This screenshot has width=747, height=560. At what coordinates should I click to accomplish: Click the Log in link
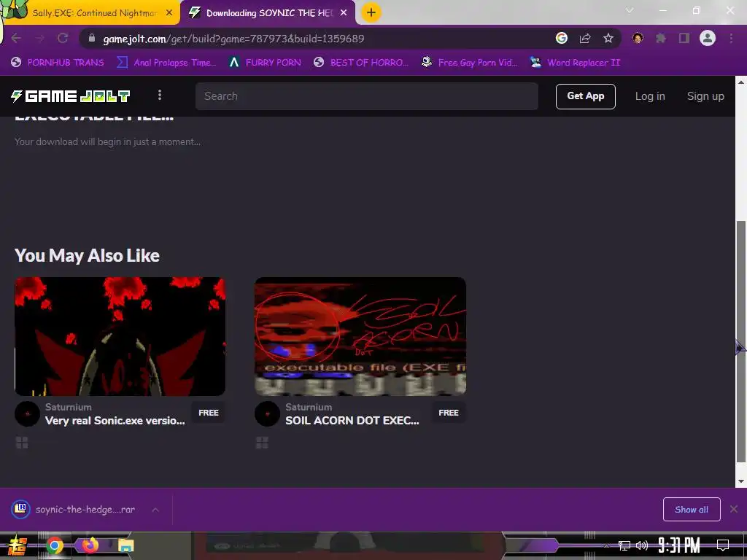click(650, 96)
